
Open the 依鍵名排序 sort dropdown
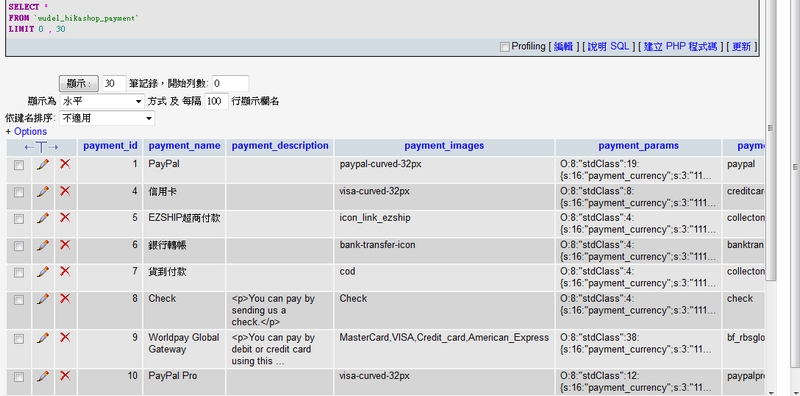click(107, 118)
